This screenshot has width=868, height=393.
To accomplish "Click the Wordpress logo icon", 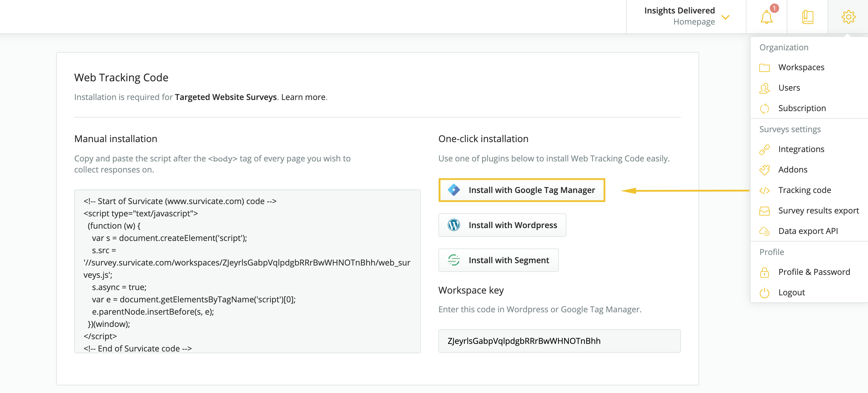I will click(x=454, y=225).
